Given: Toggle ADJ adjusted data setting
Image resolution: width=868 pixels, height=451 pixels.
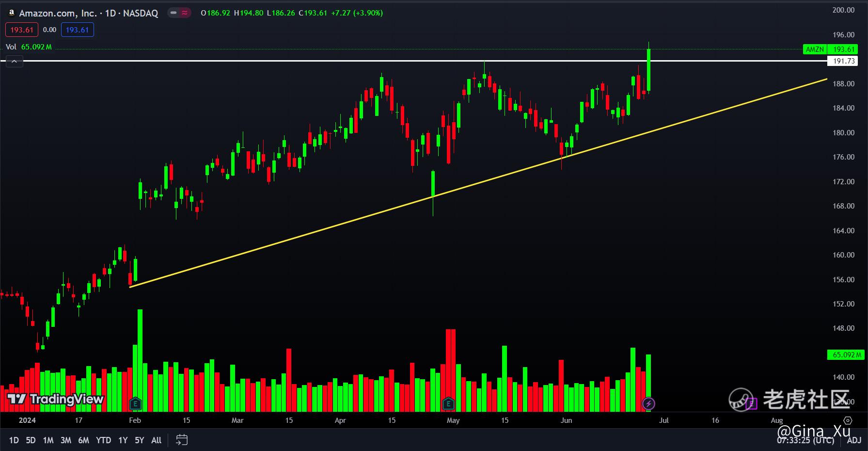Looking at the screenshot, I should click(x=854, y=440).
